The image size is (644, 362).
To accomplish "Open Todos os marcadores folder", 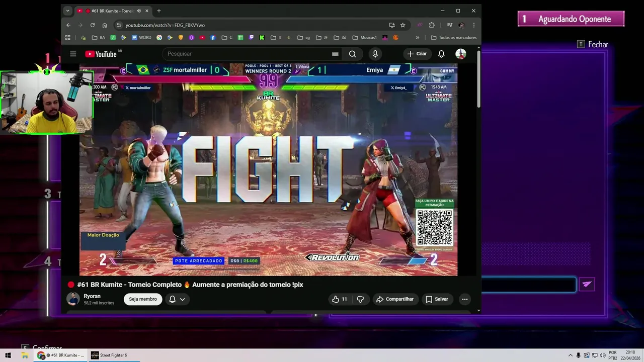I will tap(454, 38).
